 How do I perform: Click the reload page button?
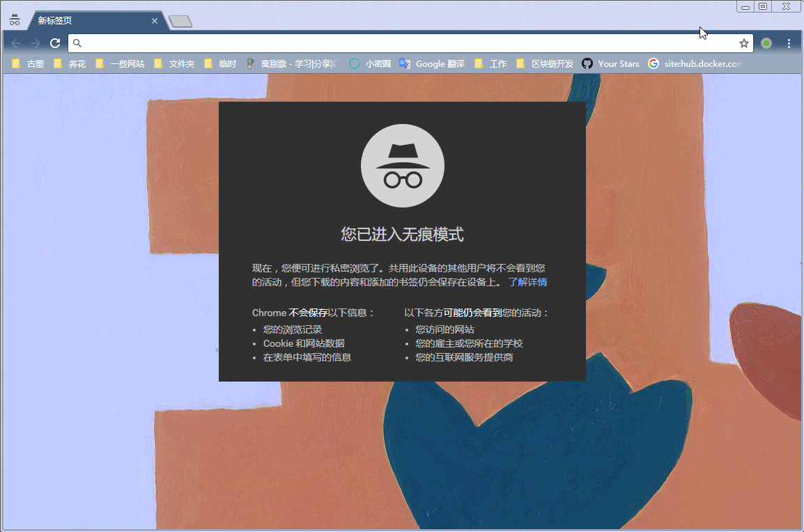(x=55, y=43)
